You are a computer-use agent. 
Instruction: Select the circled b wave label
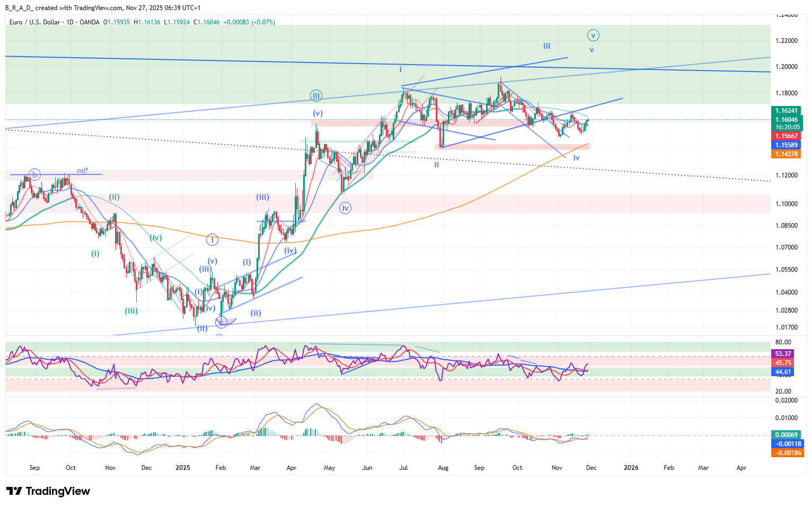(34, 174)
